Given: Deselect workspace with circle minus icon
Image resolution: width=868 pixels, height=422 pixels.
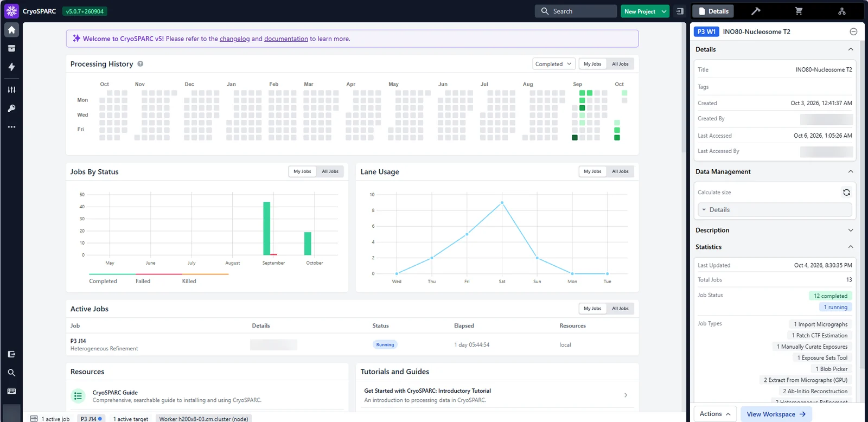Looking at the screenshot, I should [853, 31].
